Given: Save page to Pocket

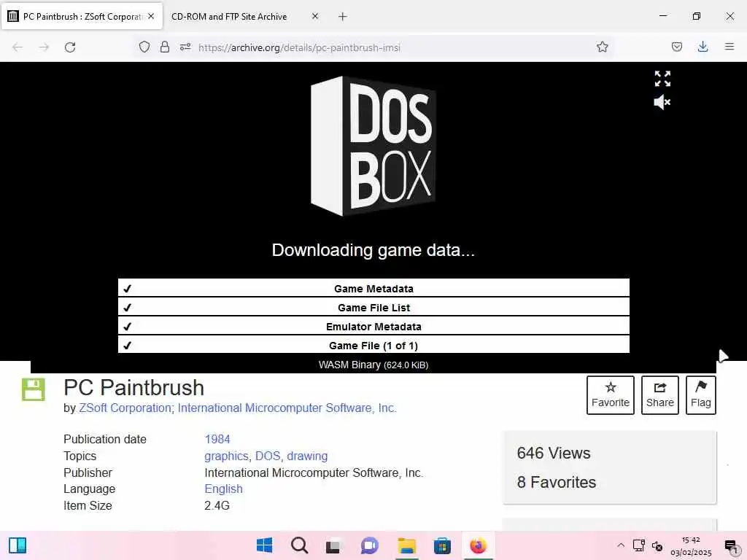Looking at the screenshot, I should [x=677, y=47].
